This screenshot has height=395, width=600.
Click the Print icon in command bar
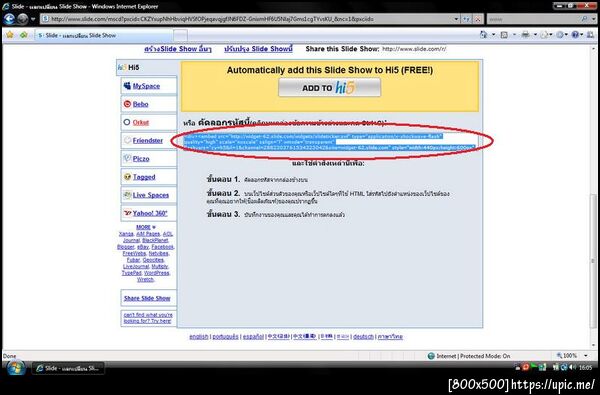point(526,35)
